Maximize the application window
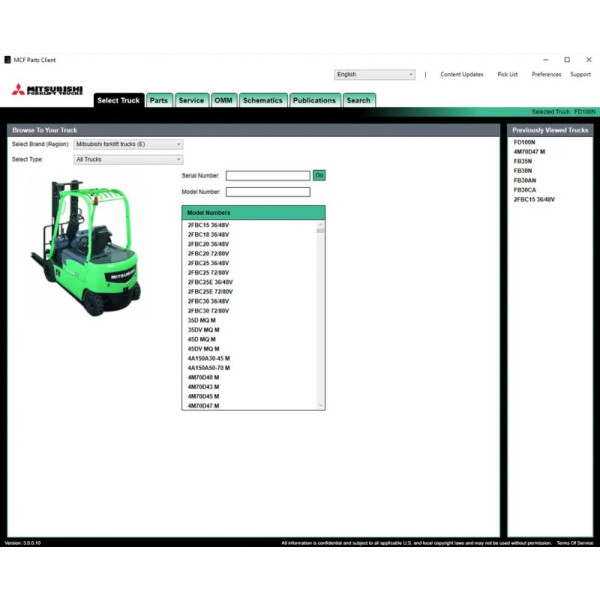This screenshot has width=600, height=600. tap(567, 60)
